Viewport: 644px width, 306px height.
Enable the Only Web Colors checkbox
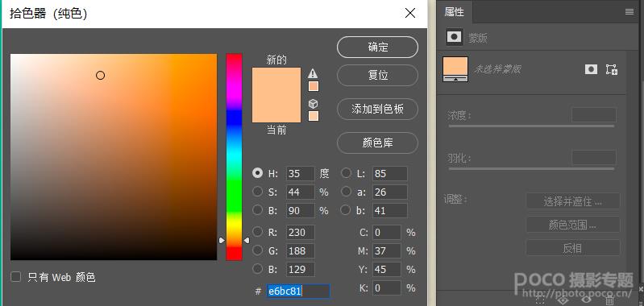tap(15, 277)
